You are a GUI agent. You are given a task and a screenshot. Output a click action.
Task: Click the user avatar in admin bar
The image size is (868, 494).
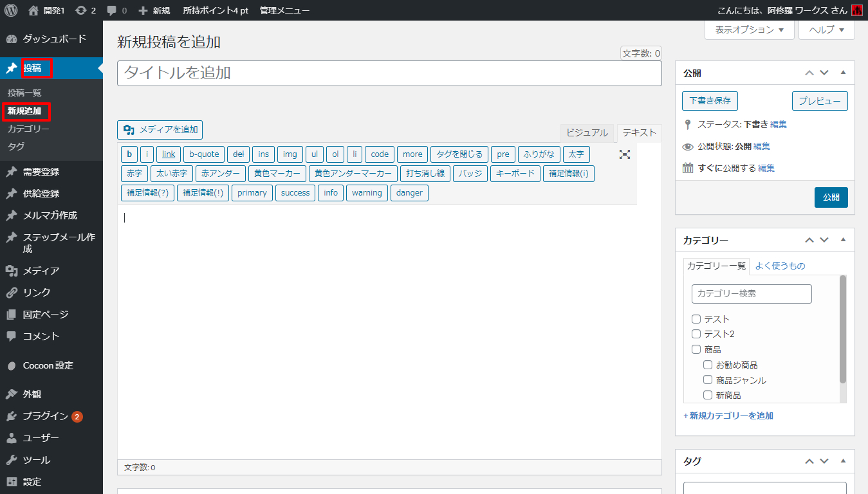pyautogui.click(x=856, y=10)
